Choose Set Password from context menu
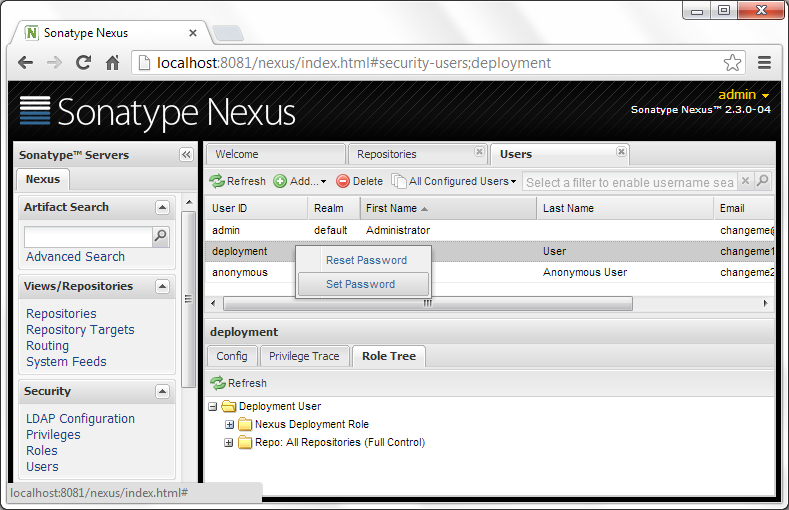 click(363, 284)
